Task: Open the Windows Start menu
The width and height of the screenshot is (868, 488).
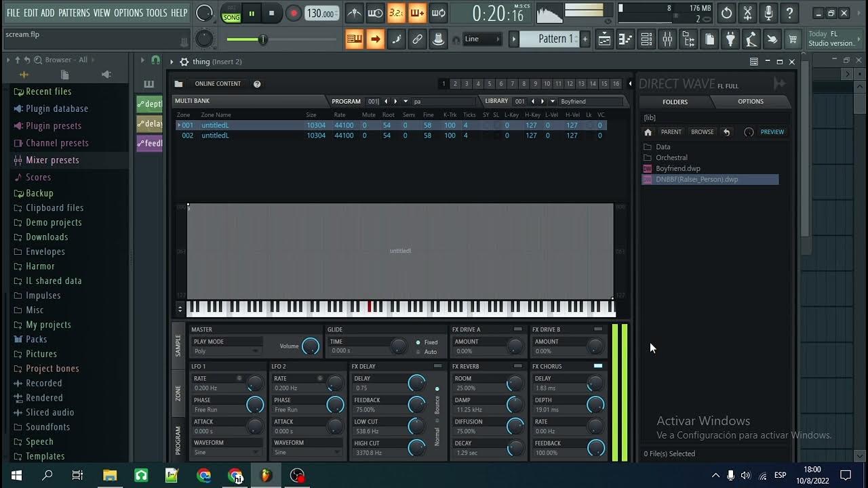Action: click(16, 476)
